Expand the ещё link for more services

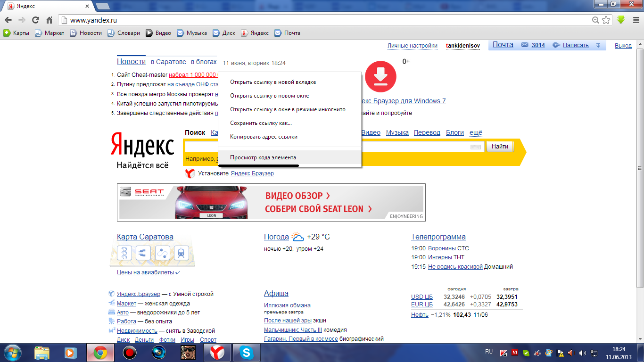(476, 133)
